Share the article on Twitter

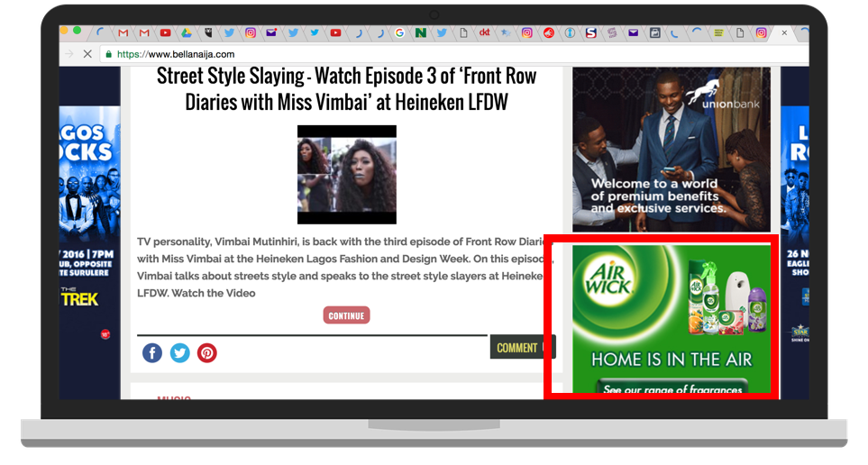179,352
